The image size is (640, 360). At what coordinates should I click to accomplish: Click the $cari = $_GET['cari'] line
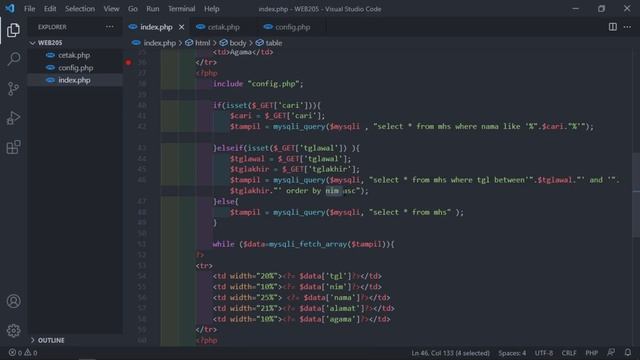tap(278, 116)
